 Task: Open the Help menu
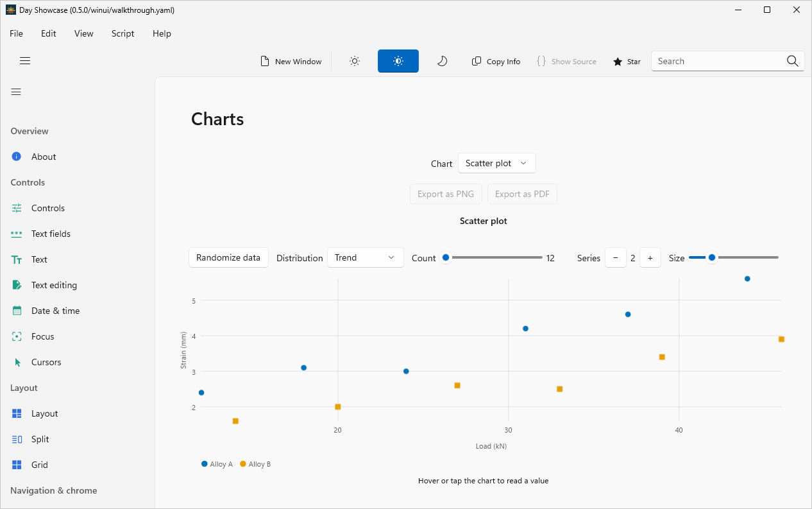pyautogui.click(x=162, y=33)
